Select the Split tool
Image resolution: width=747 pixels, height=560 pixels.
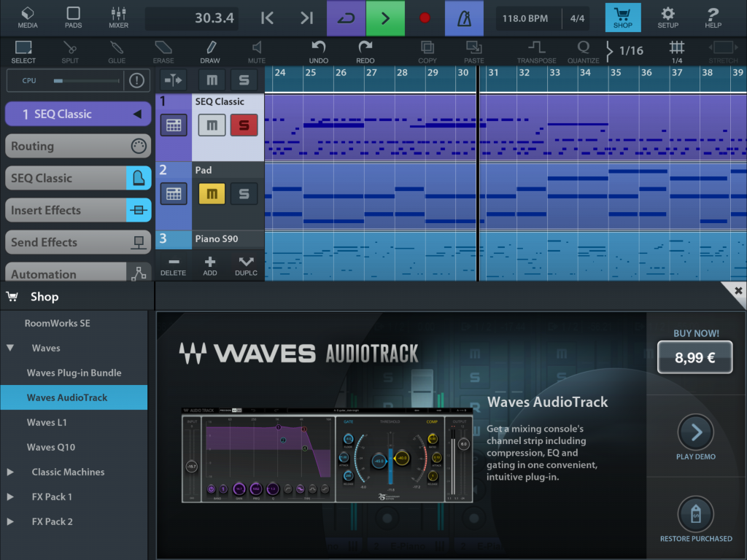70,50
